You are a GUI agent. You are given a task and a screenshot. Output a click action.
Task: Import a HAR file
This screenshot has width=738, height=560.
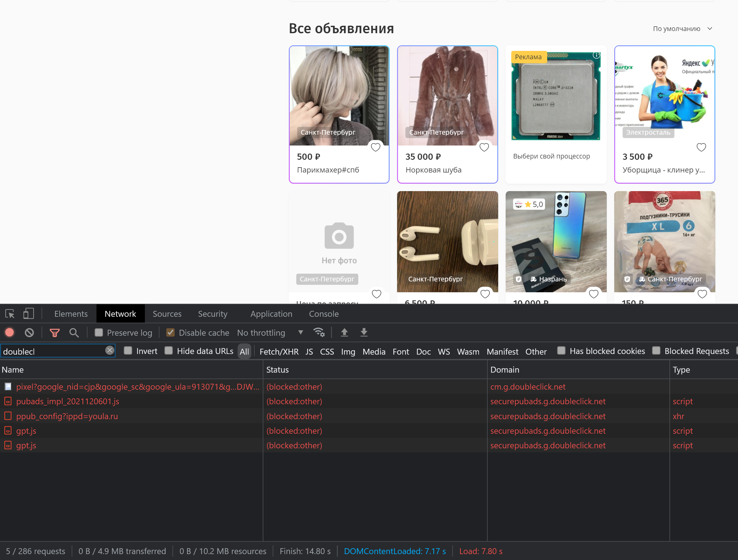pos(344,333)
